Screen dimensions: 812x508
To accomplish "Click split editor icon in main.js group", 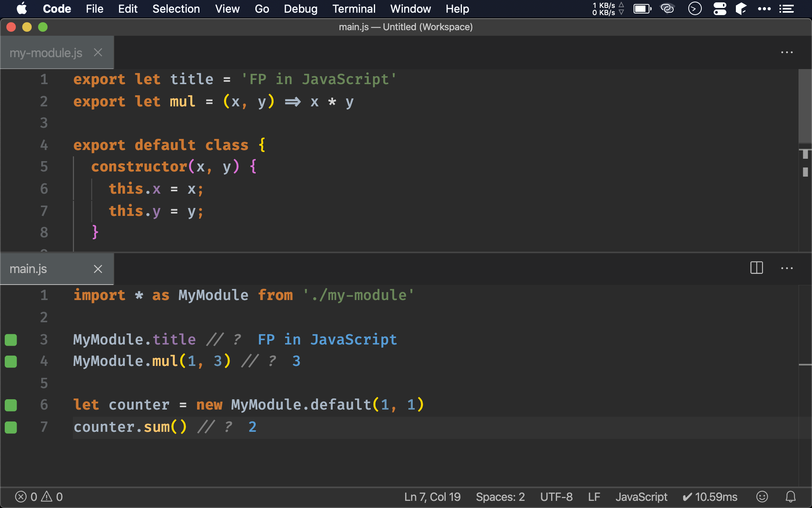I will pos(756,268).
